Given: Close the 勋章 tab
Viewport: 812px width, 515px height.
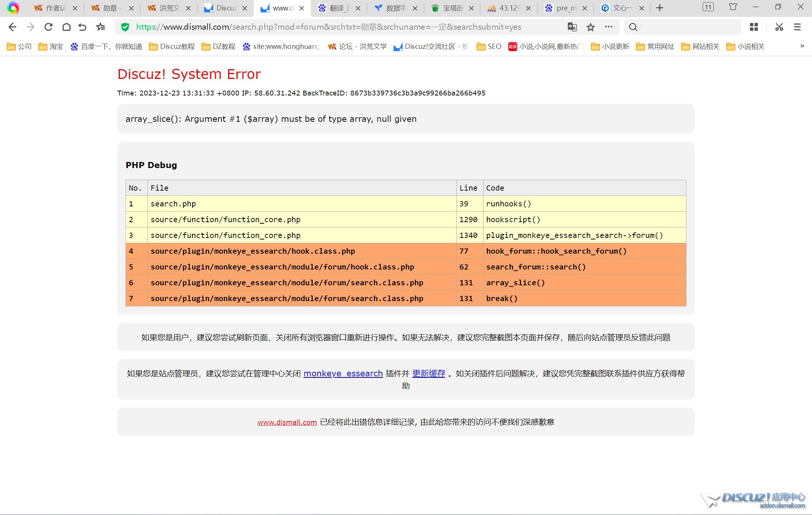Looking at the screenshot, I should pyautogui.click(x=131, y=8).
